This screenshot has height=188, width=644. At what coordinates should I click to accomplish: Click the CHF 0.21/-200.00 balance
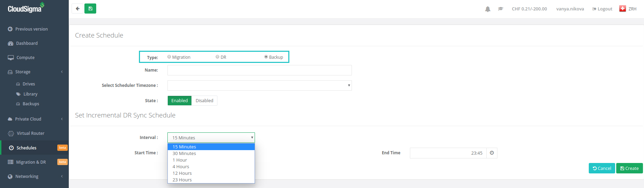(x=529, y=9)
